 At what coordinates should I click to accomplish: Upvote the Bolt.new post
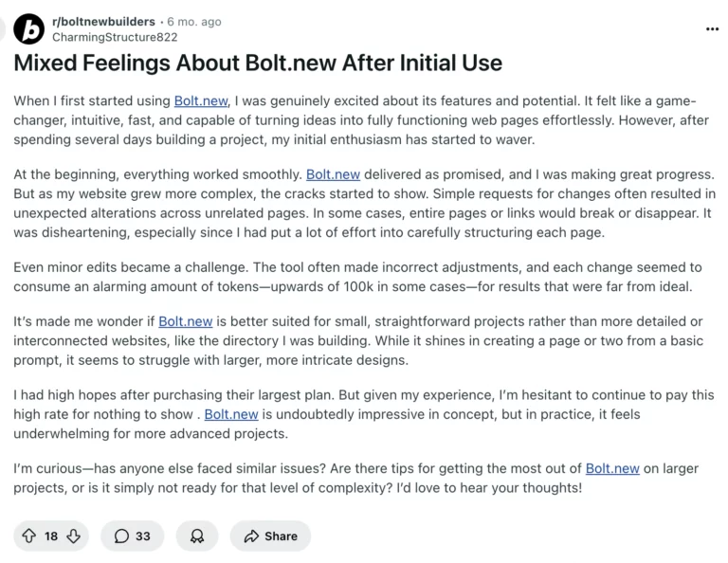[x=28, y=536]
